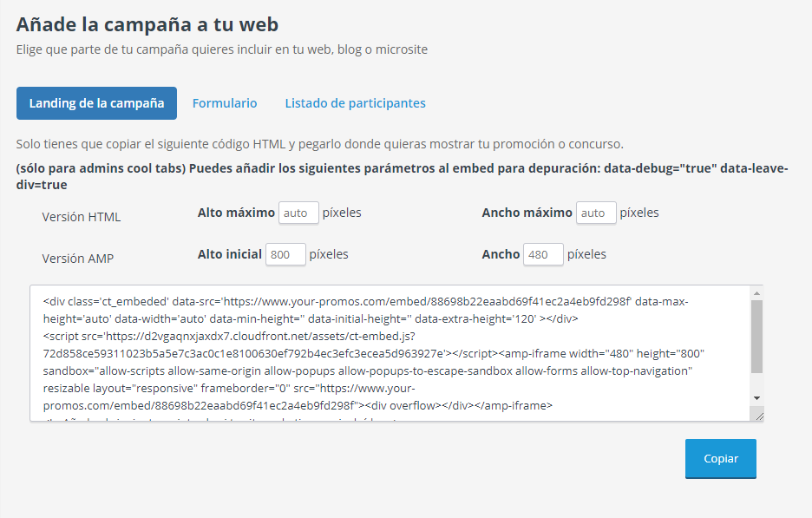Focus the Alto máximo input field

pos(298,213)
